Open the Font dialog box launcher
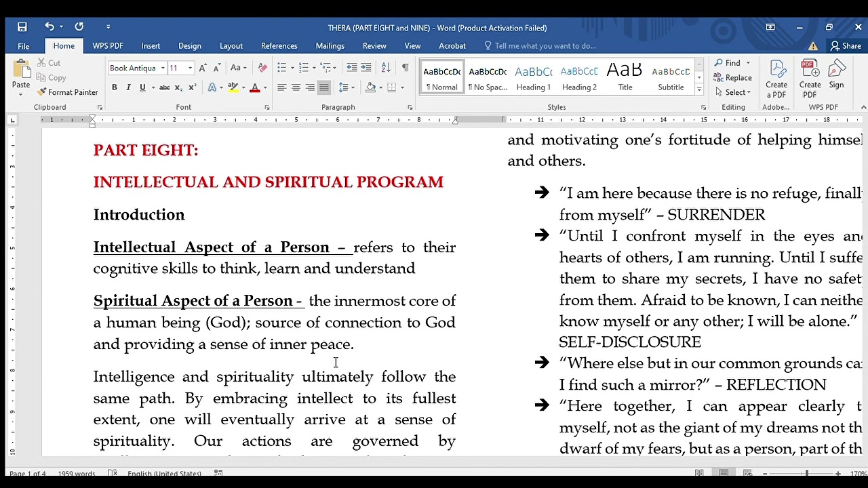Image resolution: width=868 pixels, height=488 pixels. [x=267, y=108]
